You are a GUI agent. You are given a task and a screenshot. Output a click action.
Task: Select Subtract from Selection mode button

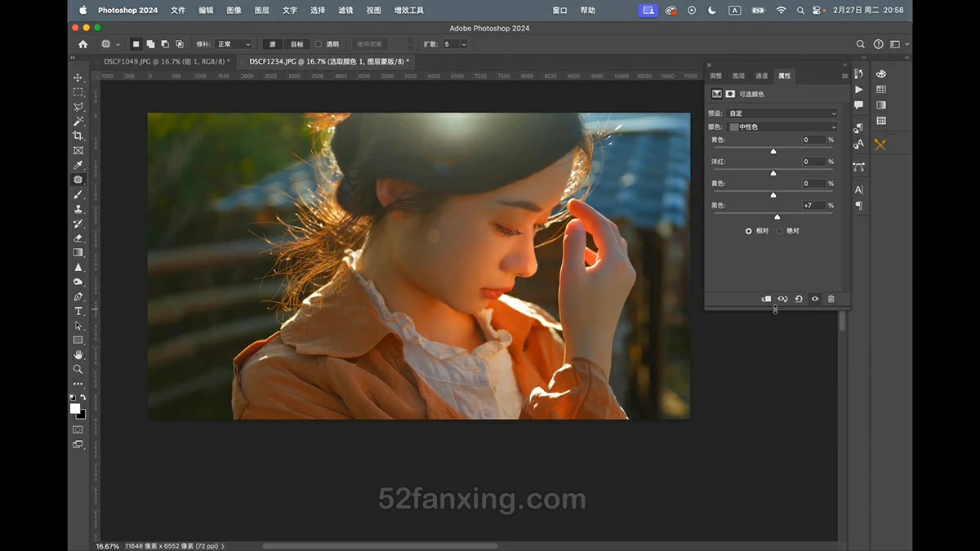[x=165, y=44]
